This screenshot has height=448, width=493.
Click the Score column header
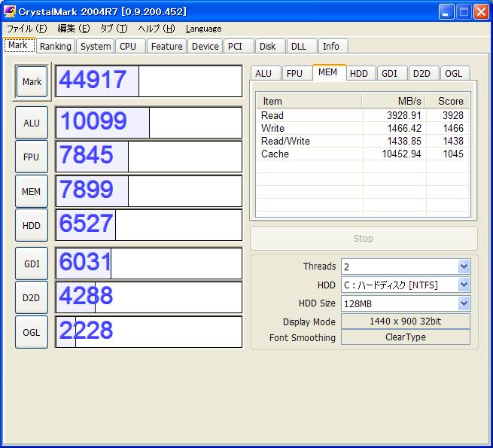click(x=447, y=102)
